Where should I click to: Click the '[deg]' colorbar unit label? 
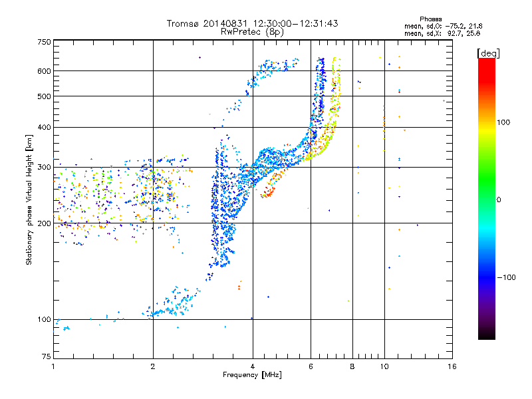tap(488, 53)
